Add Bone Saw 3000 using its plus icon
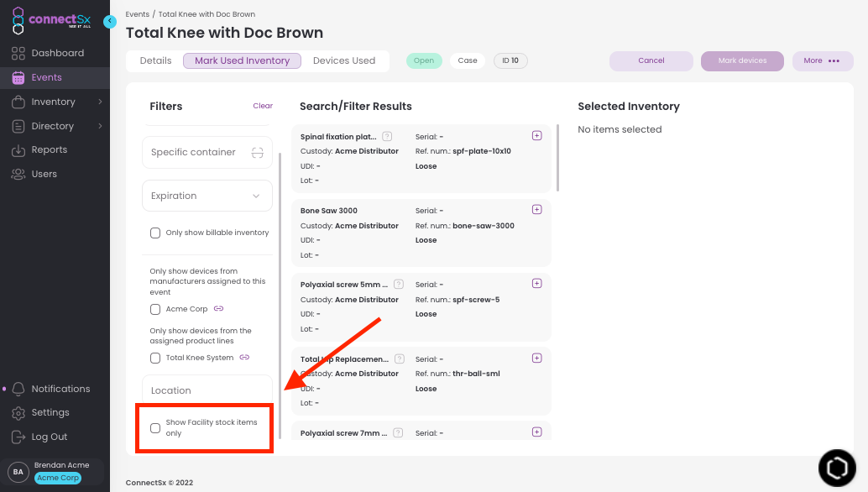Screen dimensions: 868x492 [536, 209]
